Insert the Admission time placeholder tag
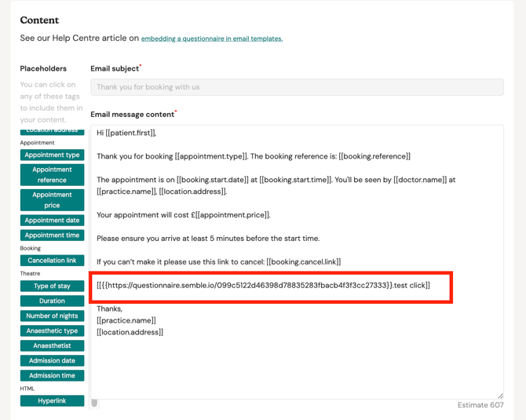The width and height of the screenshot is (526, 420). tap(52, 376)
